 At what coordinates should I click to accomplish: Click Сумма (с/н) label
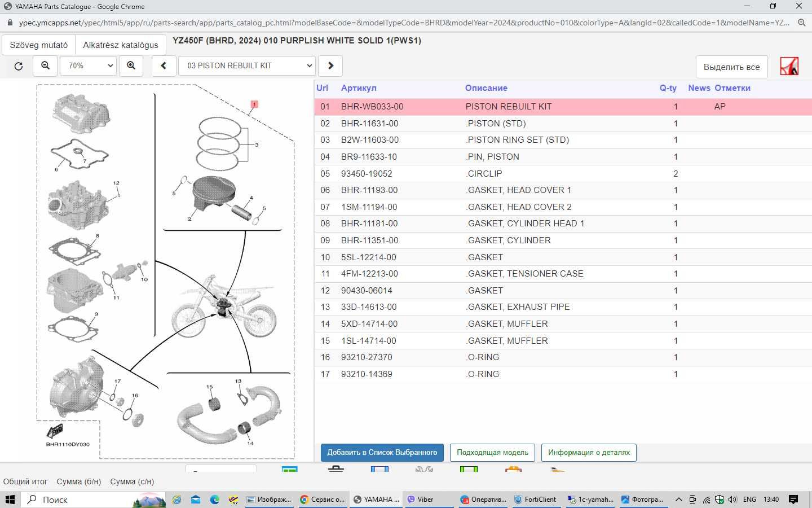click(132, 481)
